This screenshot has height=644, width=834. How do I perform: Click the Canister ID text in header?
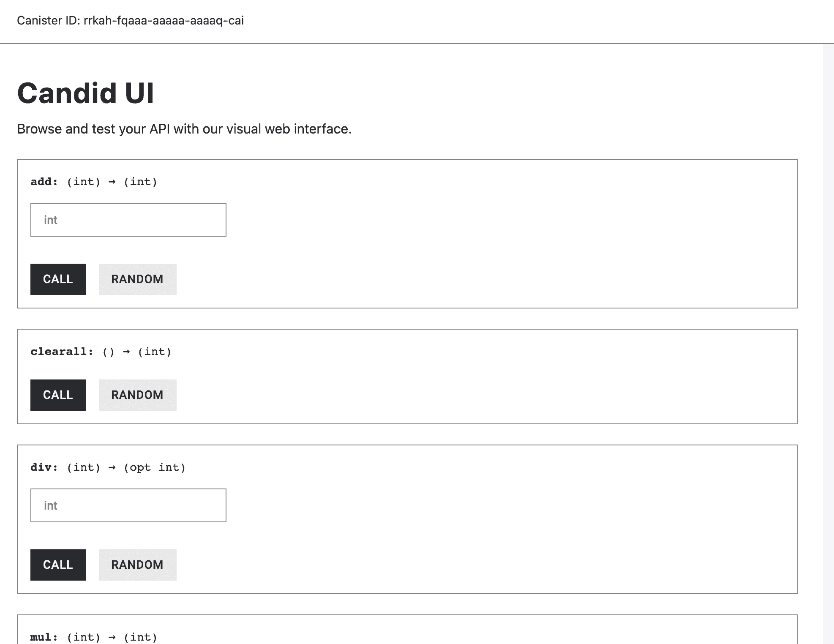tap(130, 21)
